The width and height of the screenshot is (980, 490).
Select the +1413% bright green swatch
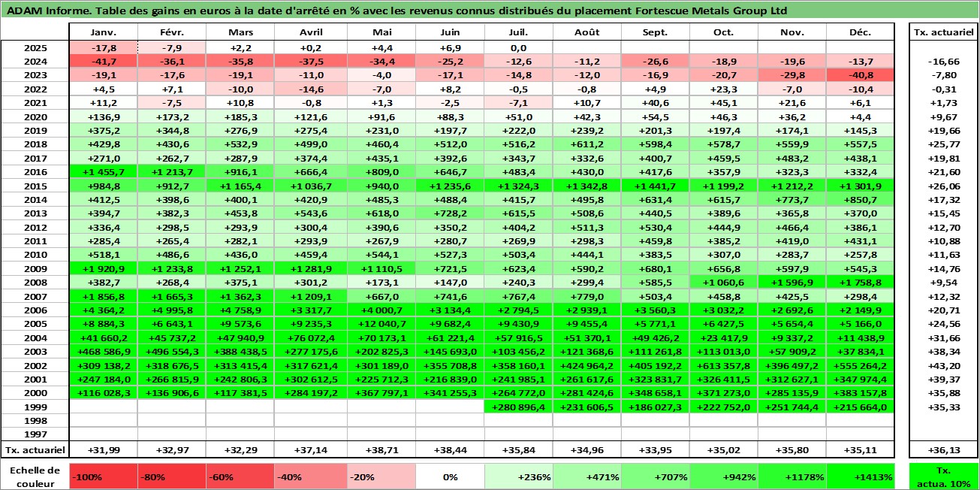pos(861,476)
